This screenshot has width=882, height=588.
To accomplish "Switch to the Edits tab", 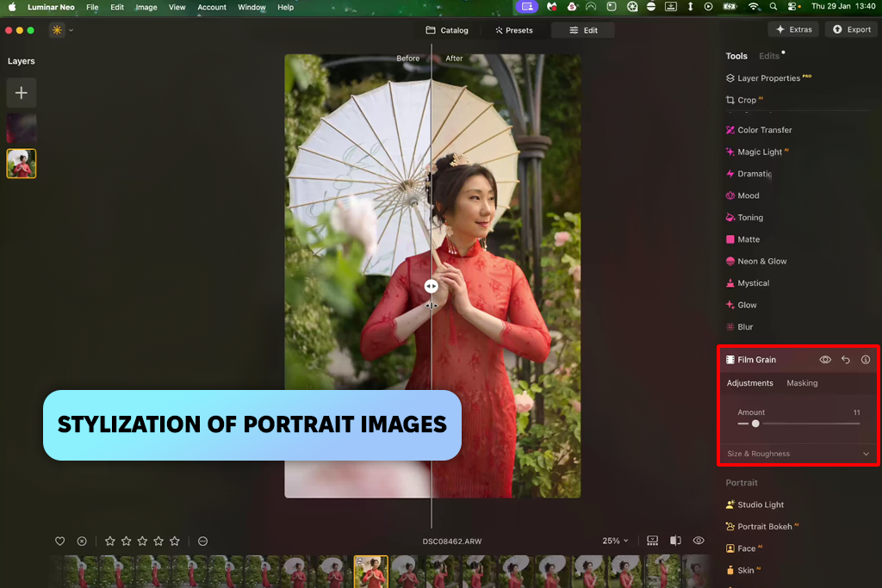I will tap(769, 56).
